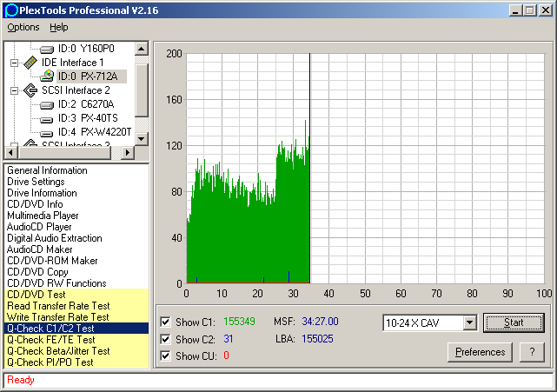
Task: Click the device tree scroll up arrow
Action: (x=142, y=49)
